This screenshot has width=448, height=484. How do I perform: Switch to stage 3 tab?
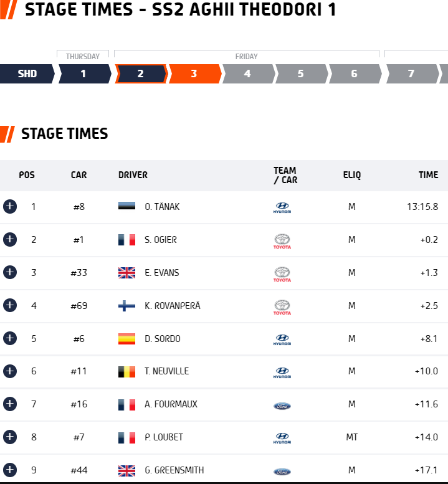click(x=195, y=74)
